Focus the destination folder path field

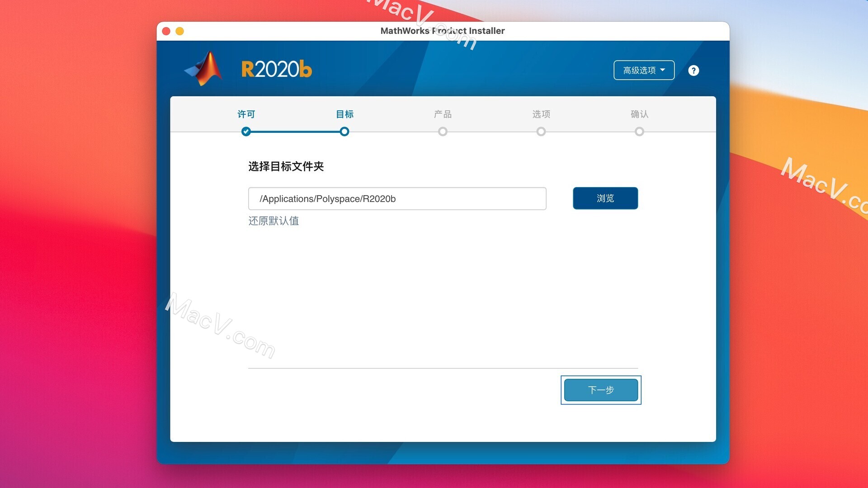(x=397, y=198)
